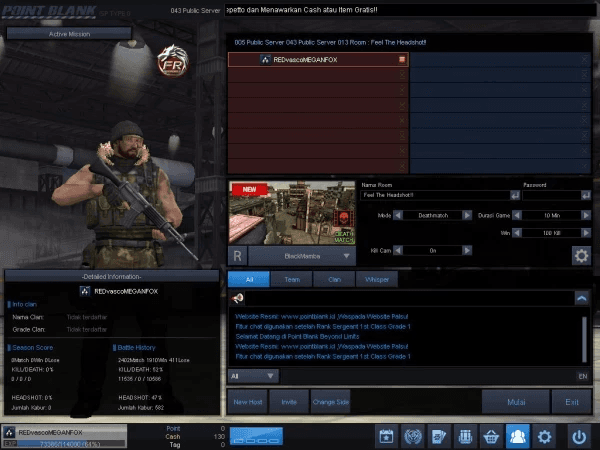
Task: Click rank icon in Detailed Information header
Action: pyautogui.click(x=85, y=291)
